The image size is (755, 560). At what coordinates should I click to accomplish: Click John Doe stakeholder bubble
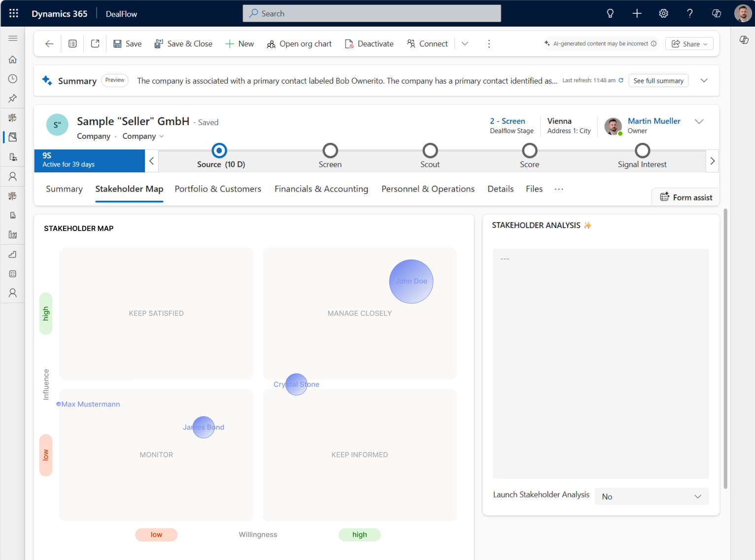pos(411,281)
